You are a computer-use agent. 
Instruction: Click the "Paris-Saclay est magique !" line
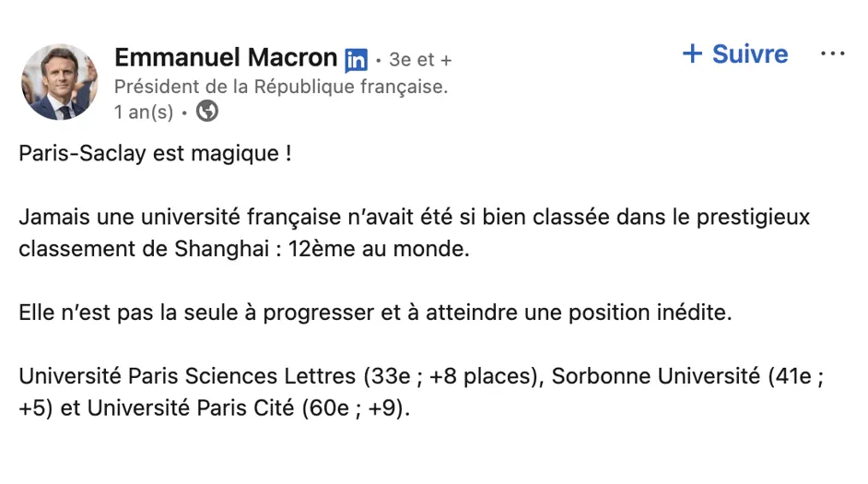coord(155,153)
